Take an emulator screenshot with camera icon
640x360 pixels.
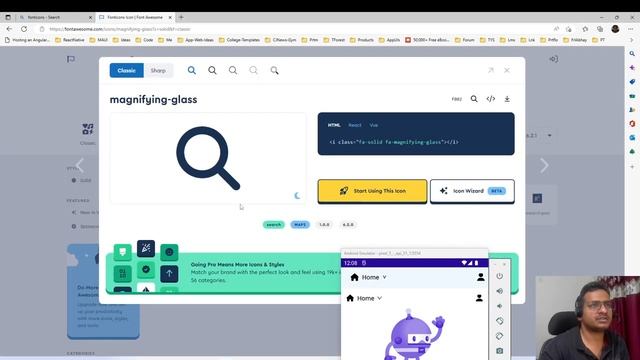click(x=500, y=351)
